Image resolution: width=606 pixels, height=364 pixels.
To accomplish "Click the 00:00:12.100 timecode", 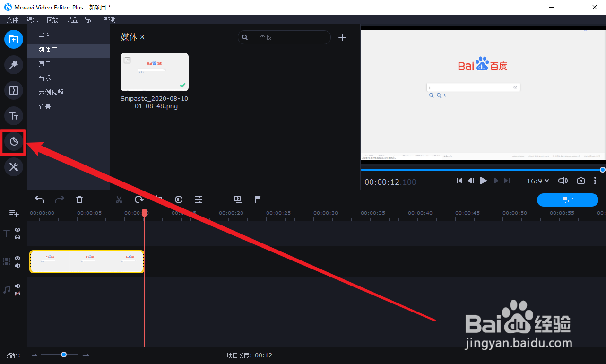I will [390, 182].
